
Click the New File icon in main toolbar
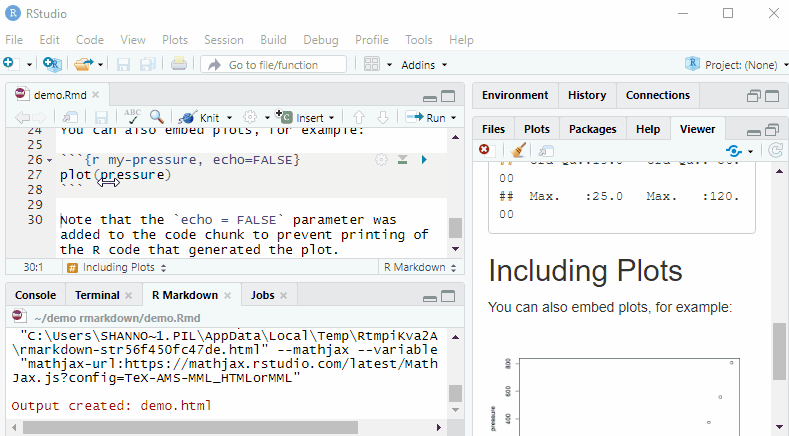(x=9, y=63)
